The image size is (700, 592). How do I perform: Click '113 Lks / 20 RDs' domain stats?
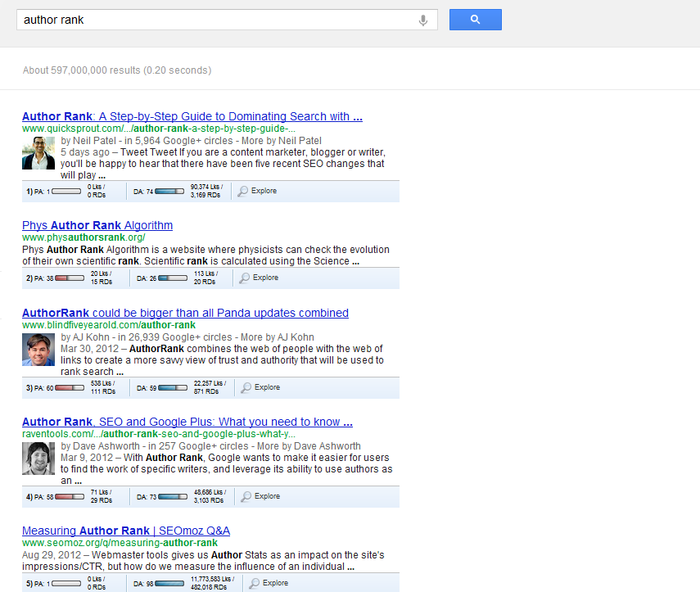click(205, 278)
